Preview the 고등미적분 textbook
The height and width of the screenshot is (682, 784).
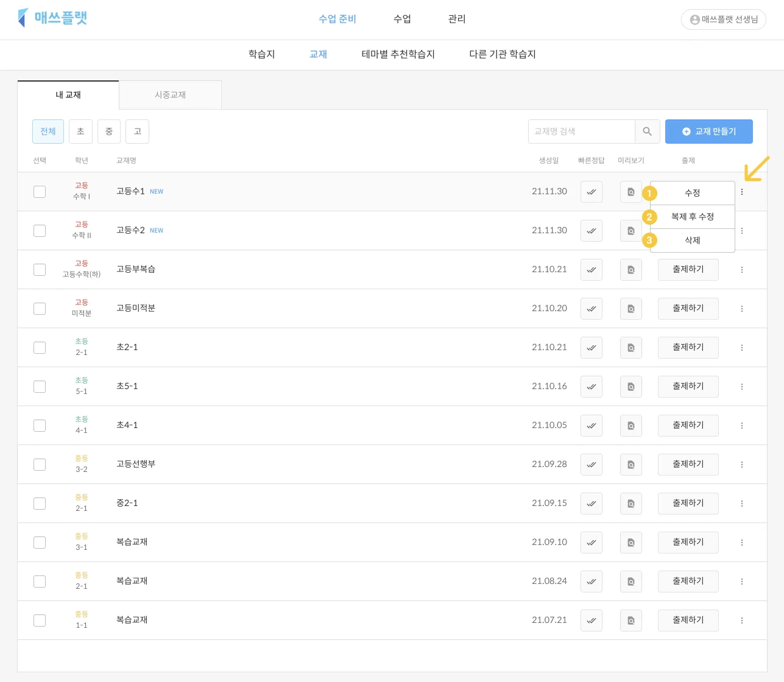point(631,309)
